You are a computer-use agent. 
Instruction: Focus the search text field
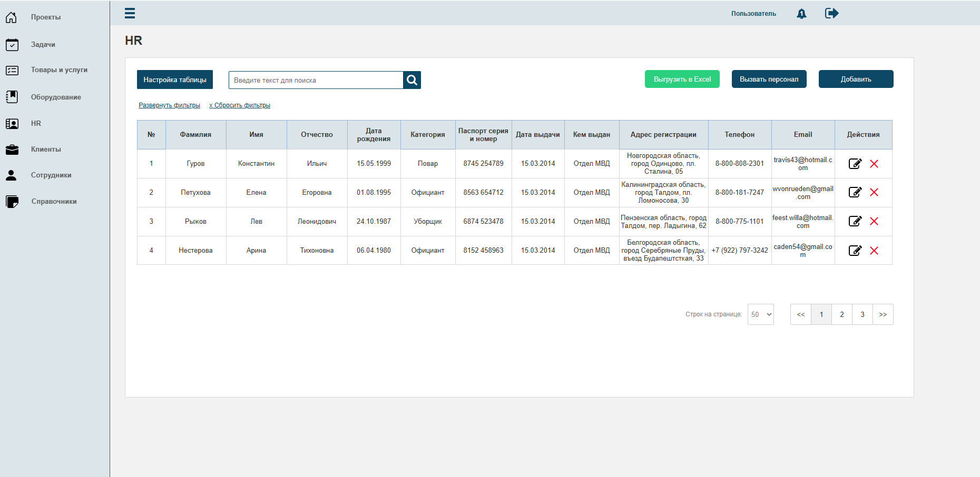(316, 80)
